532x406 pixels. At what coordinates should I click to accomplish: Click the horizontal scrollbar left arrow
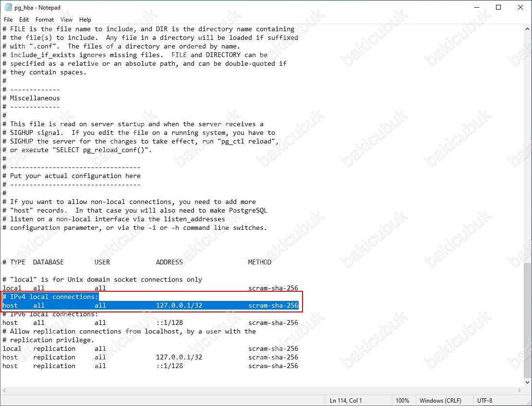tap(5, 391)
